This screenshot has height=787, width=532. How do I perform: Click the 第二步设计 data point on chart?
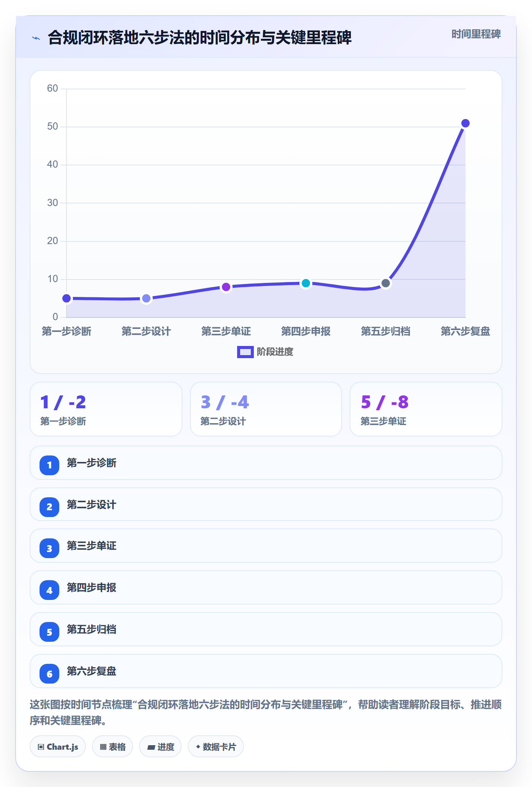click(x=146, y=299)
